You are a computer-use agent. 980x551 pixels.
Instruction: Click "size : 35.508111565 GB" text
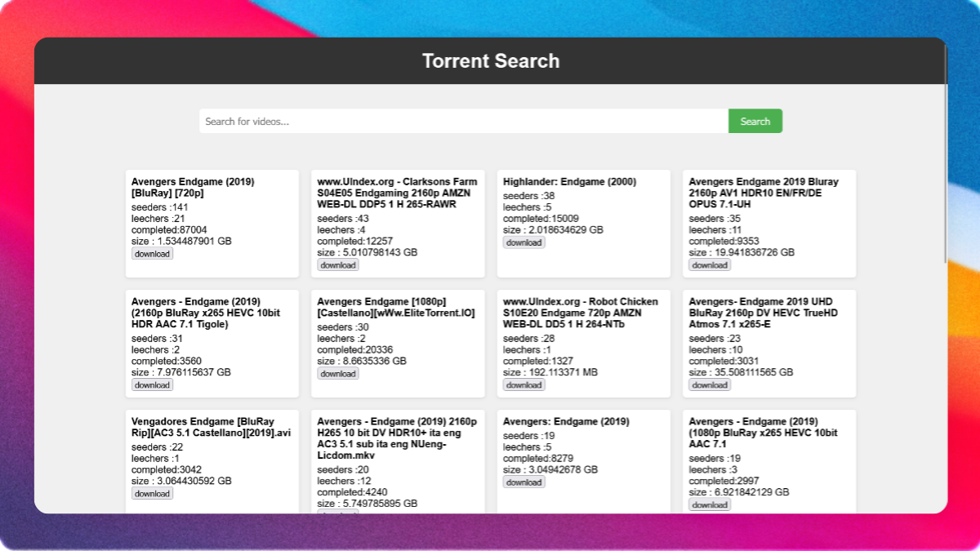[x=741, y=373]
